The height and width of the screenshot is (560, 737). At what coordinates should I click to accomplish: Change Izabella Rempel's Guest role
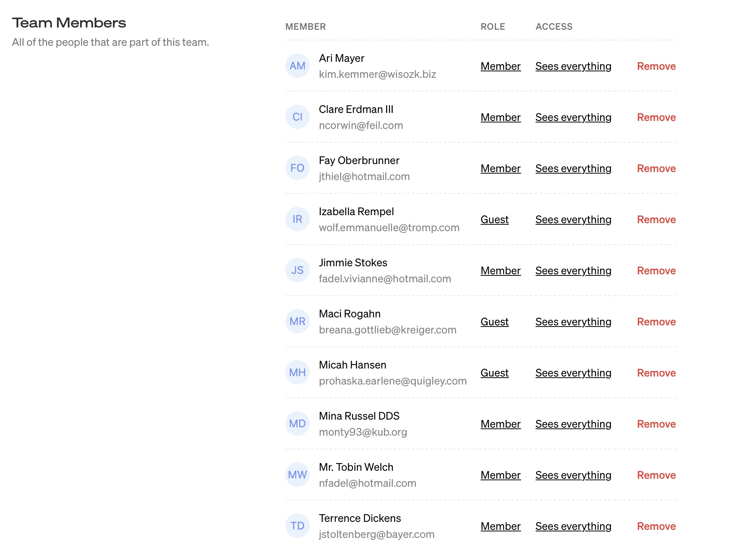494,219
